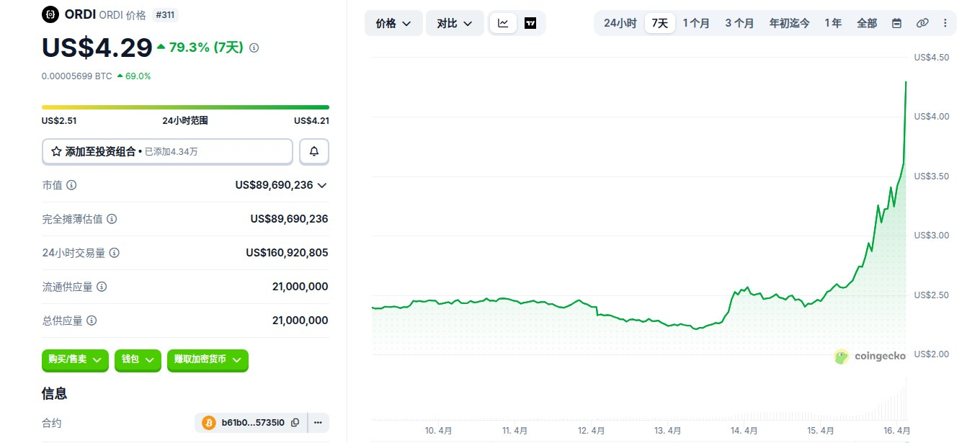
Task: Open info icon next to 流通供应量
Action: tap(102, 287)
